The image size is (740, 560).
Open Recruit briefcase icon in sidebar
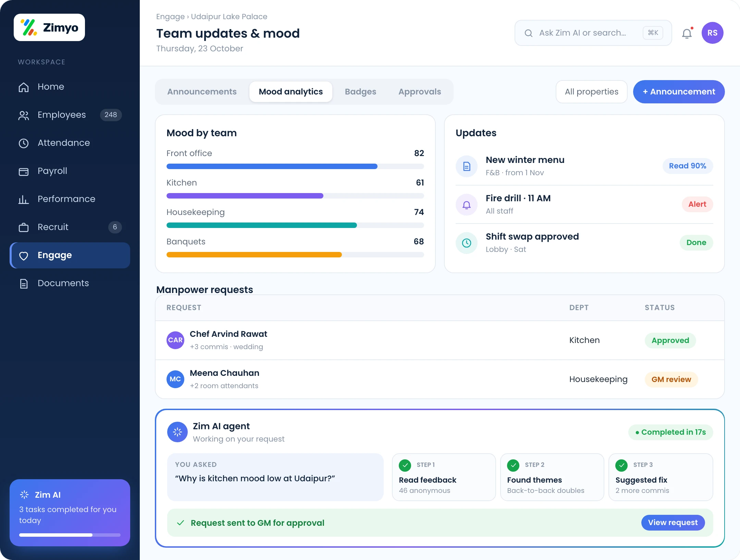24,227
